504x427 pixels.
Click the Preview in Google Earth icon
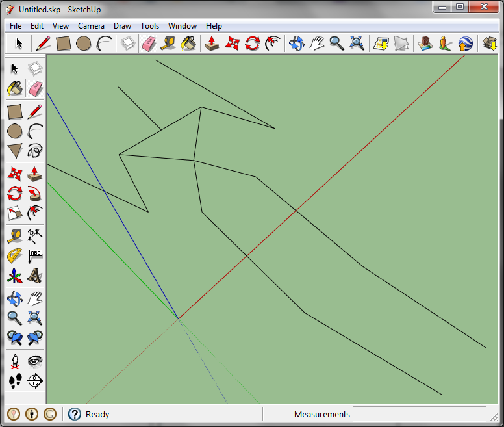click(466, 44)
